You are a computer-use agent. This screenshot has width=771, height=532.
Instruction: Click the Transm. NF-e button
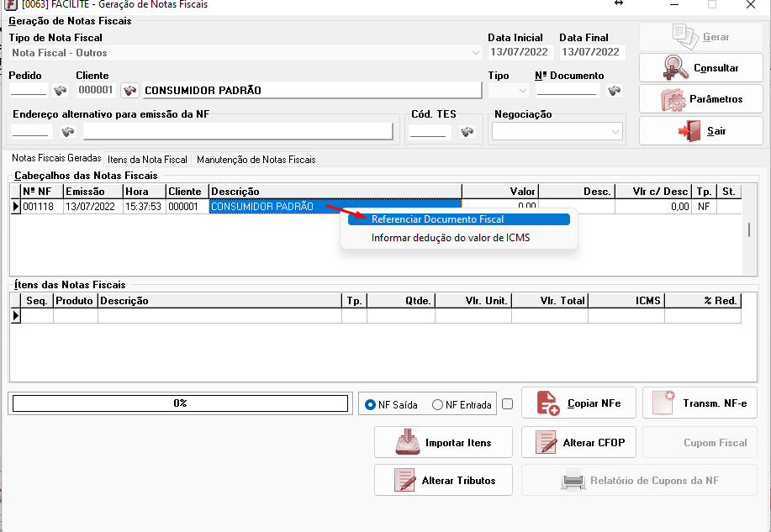coord(700,403)
